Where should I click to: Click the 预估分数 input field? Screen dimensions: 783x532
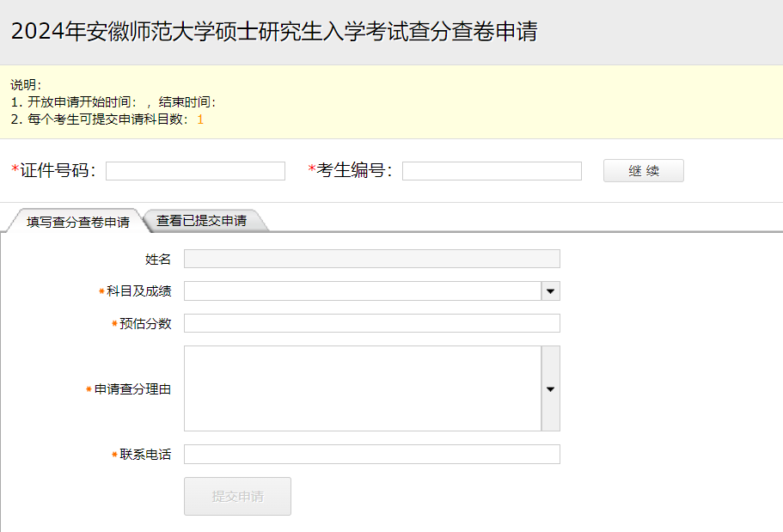[x=372, y=323]
